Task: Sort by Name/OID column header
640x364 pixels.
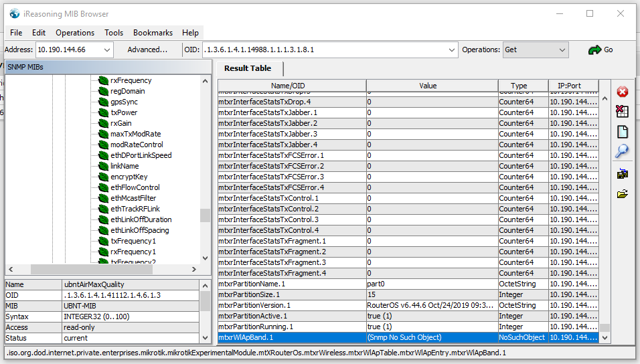Action: (292, 86)
